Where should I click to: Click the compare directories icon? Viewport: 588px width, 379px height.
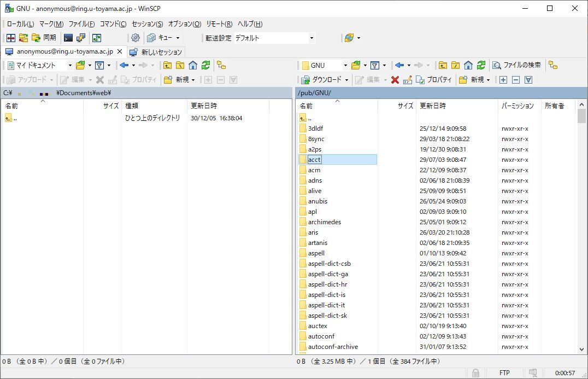[x=11, y=38]
